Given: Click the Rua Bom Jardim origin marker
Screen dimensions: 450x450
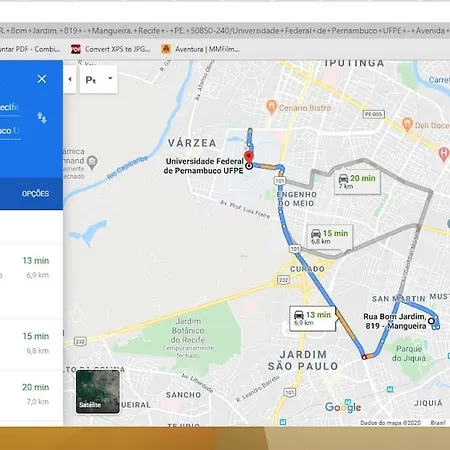Looking at the screenshot, I should 431,321.
